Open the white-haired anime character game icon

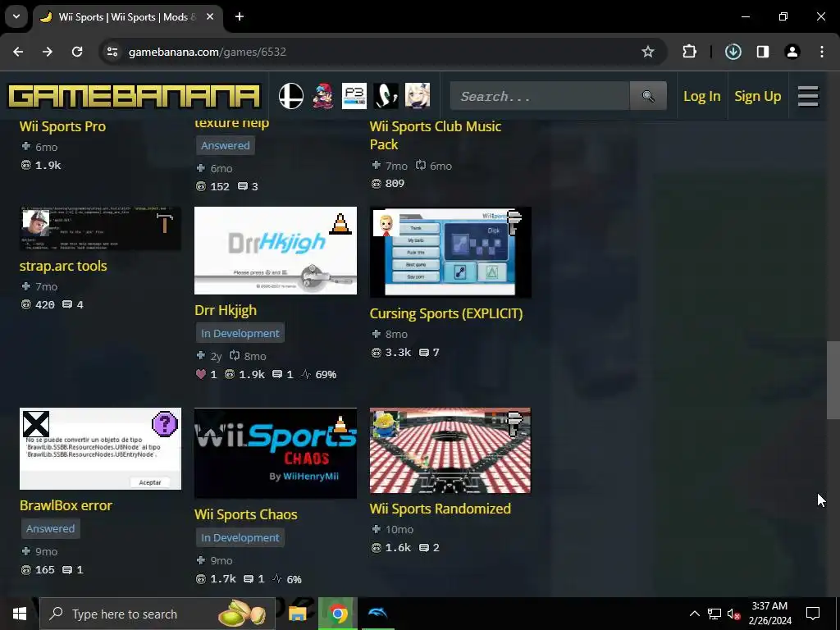point(418,97)
